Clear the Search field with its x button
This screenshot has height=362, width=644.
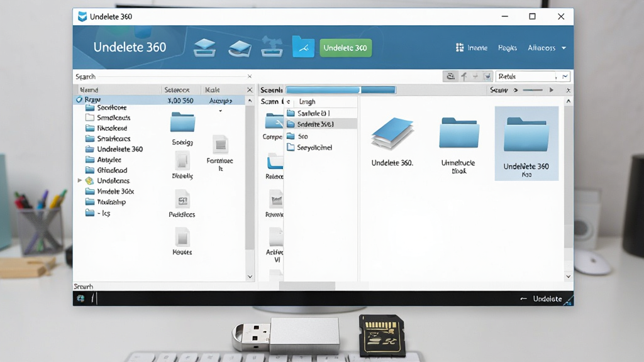pyautogui.click(x=249, y=76)
